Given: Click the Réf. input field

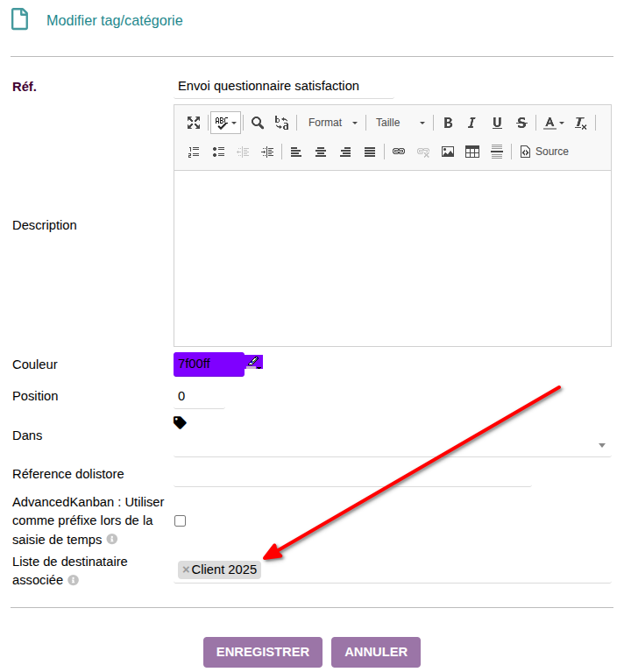Looking at the screenshot, I should point(283,86).
